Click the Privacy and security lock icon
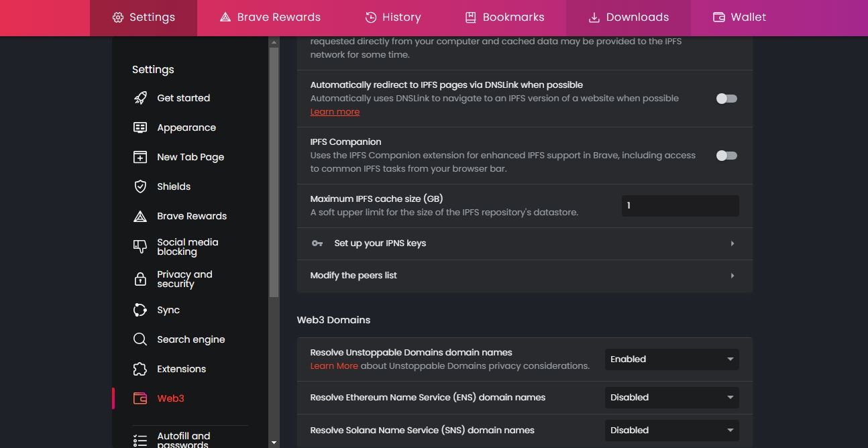The image size is (868, 448). pos(140,279)
